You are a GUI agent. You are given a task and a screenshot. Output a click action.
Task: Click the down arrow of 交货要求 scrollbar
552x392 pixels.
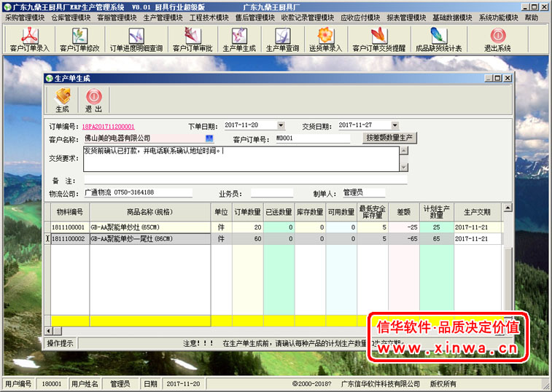coord(403,168)
